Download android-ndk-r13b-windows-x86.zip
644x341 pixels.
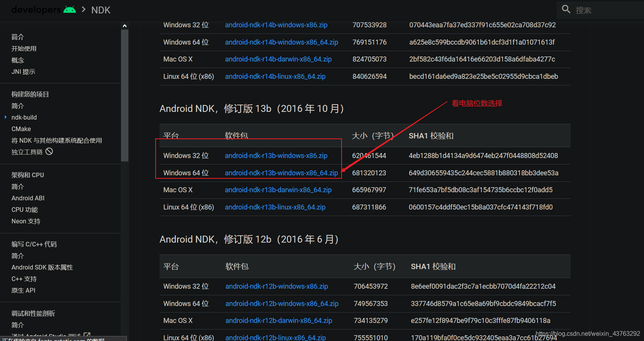coord(276,156)
